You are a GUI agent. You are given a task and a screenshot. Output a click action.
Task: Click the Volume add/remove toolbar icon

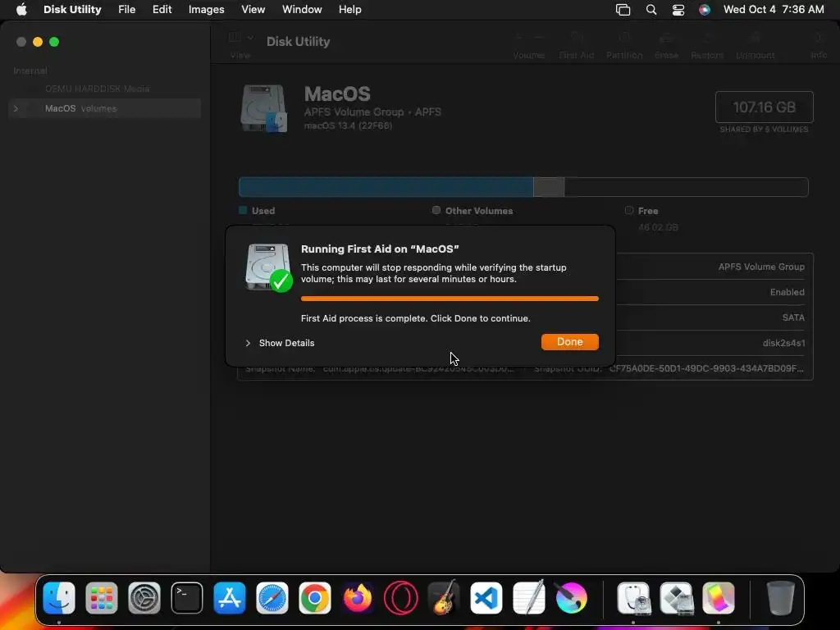pos(529,38)
